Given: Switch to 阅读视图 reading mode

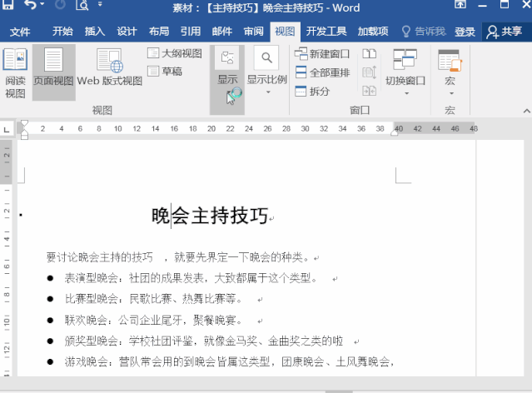Looking at the screenshot, I should pos(15,73).
